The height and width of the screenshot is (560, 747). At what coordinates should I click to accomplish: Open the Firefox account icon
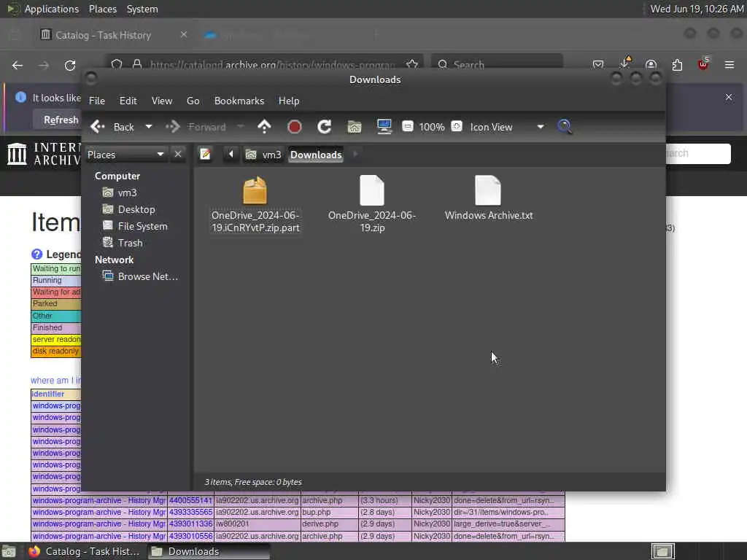click(x=651, y=65)
